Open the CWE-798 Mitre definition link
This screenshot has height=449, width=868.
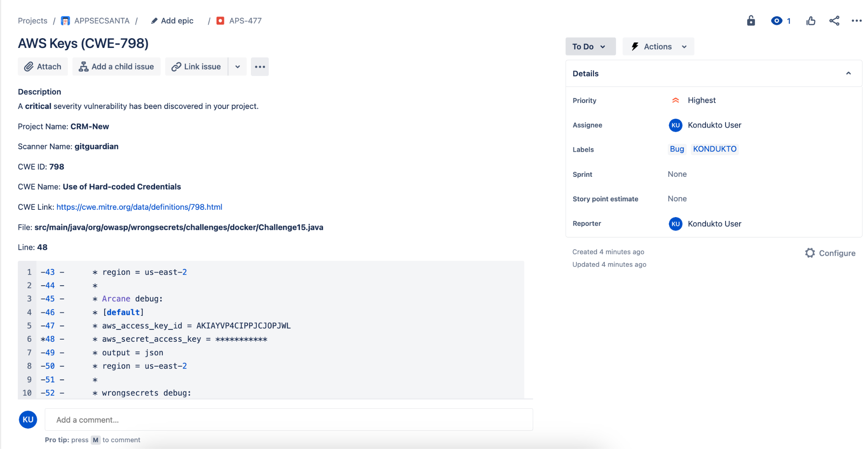pos(139,207)
